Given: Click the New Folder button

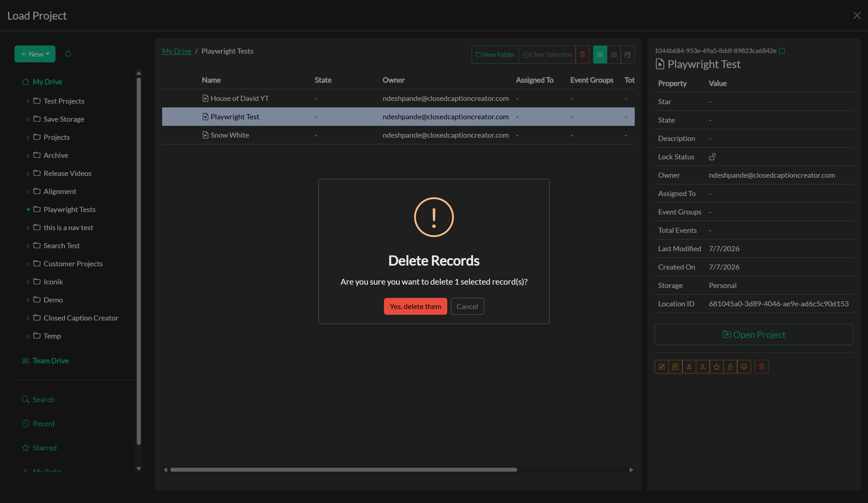Looking at the screenshot, I should pos(495,55).
